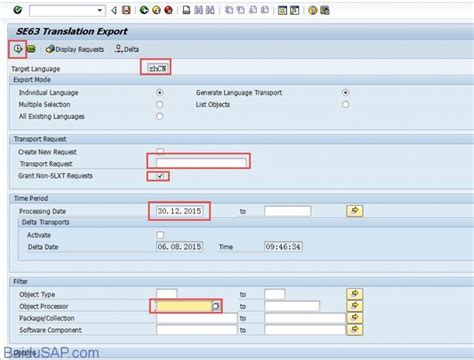
Task: Open multiple selection for Software Component
Action: point(355,330)
